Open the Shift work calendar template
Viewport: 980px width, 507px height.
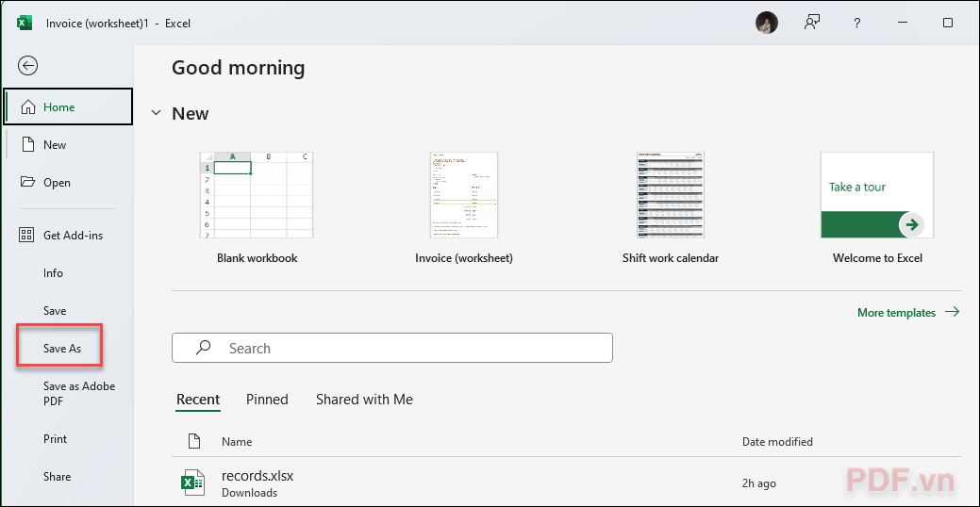coord(671,208)
